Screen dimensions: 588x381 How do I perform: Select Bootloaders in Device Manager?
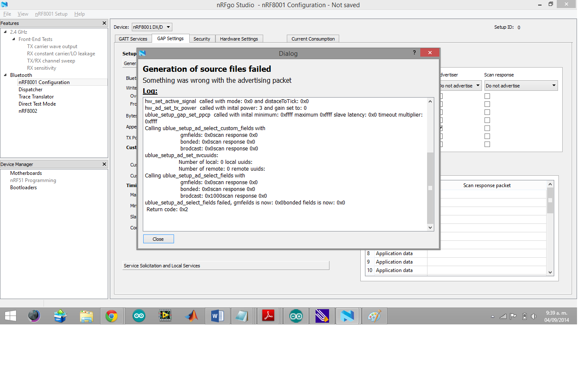pyautogui.click(x=24, y=188)
